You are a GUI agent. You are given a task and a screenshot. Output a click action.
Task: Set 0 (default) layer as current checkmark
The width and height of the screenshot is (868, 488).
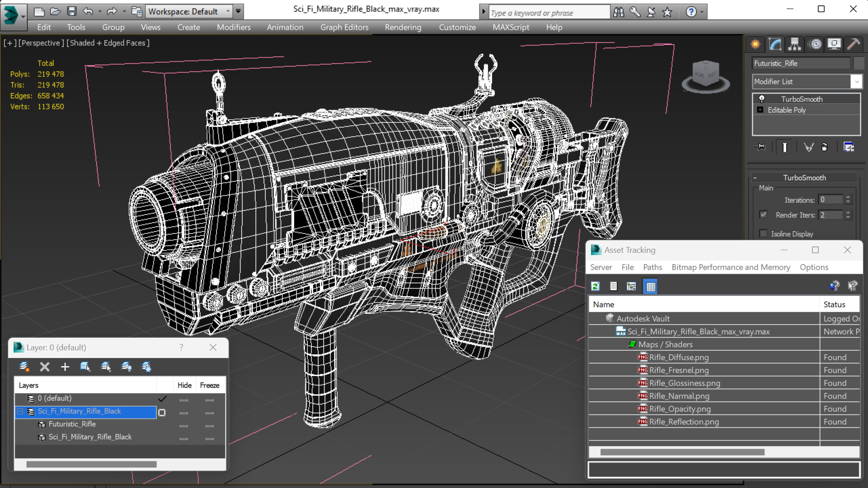162,399
